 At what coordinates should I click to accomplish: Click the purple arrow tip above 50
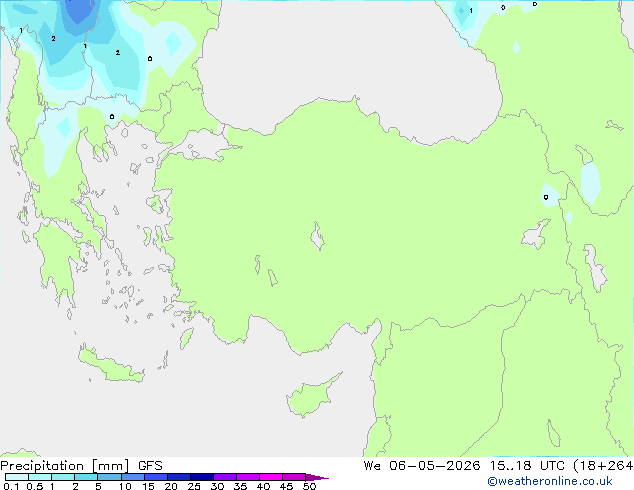317,477
